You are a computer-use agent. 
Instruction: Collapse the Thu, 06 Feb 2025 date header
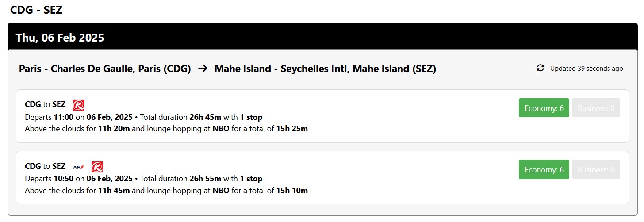60,38
